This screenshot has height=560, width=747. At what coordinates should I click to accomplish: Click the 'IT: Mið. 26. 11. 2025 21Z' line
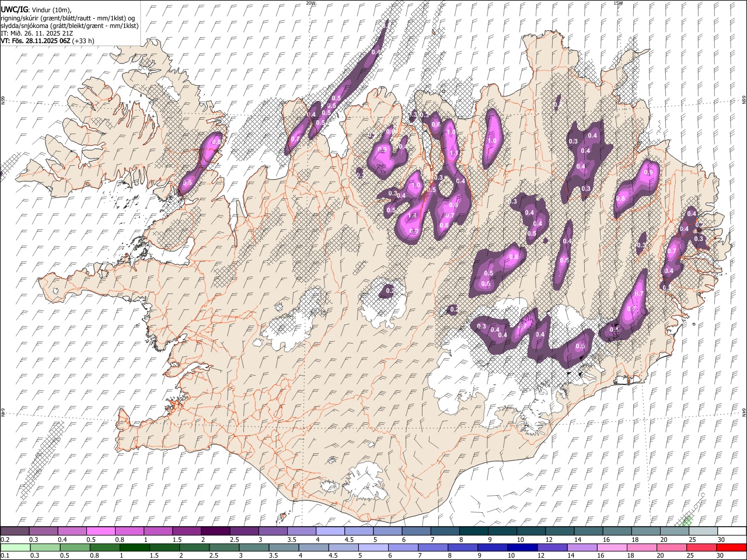(37, 33)
